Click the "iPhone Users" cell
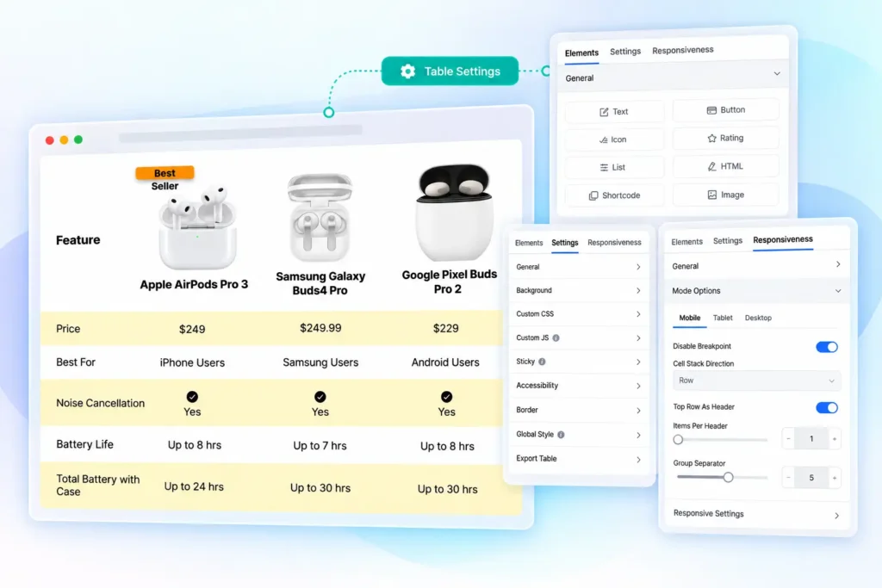 (192, 362)
